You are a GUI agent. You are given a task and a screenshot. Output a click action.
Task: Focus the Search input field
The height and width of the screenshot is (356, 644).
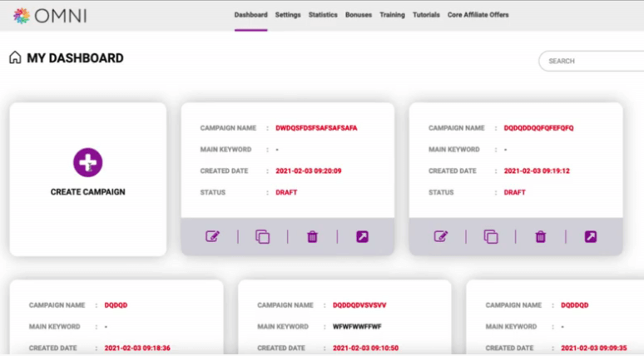tap(592, 62)
